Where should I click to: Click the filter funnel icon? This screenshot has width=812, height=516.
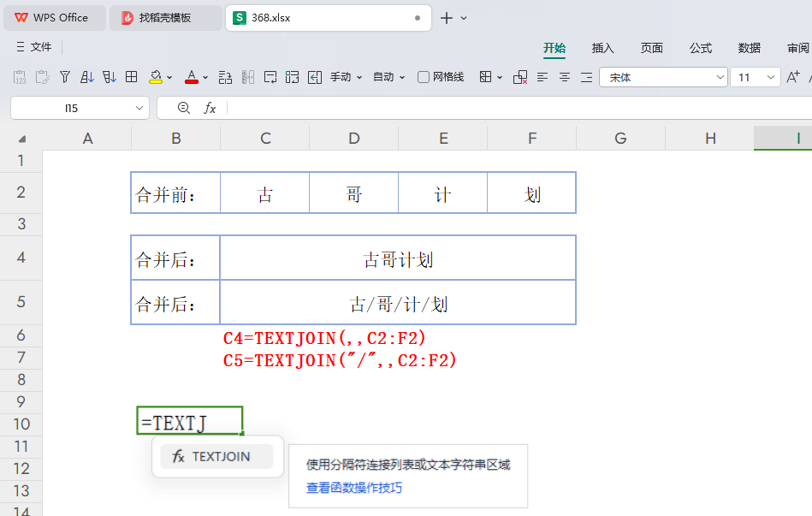point(65,77)
